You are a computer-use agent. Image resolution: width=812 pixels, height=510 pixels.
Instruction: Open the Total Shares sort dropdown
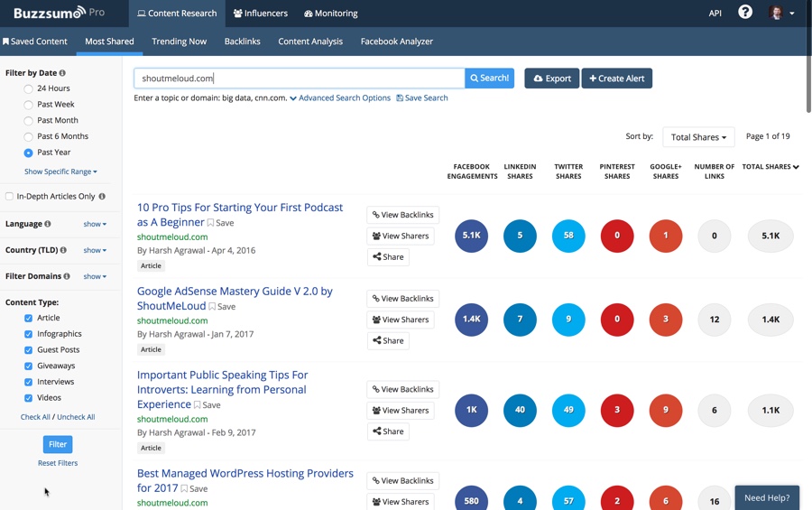pyautogui.click(x=698, y=137)
